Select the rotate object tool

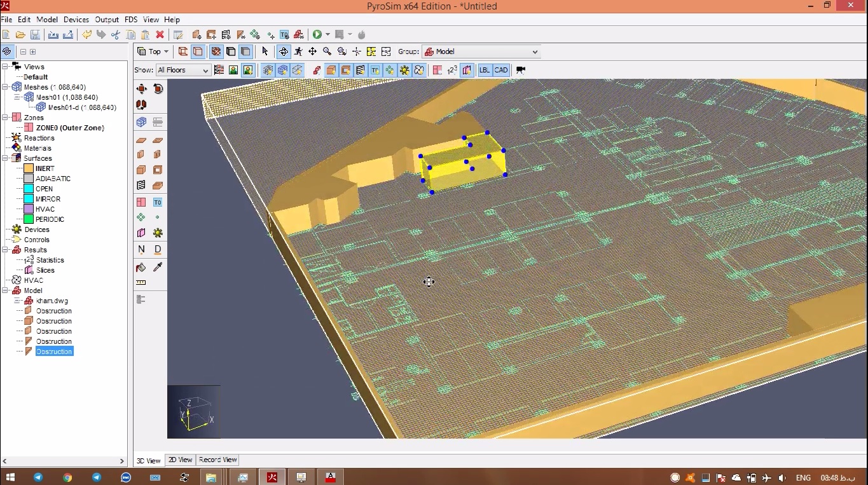pos(158,89)
